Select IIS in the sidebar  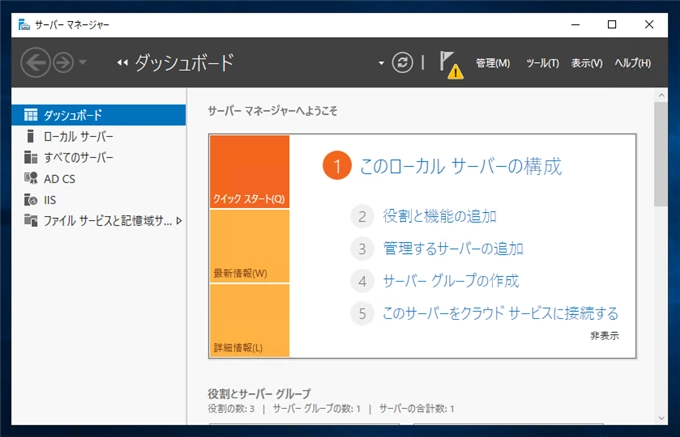point(99,200)
